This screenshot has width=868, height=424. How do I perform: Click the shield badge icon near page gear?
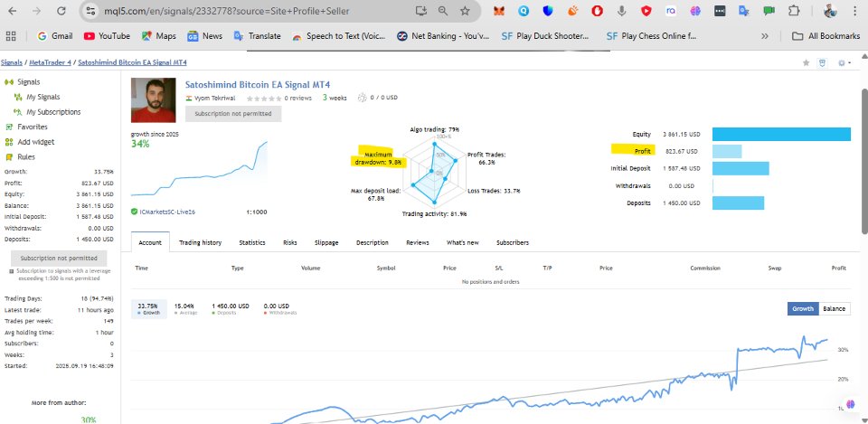point(823,63)
